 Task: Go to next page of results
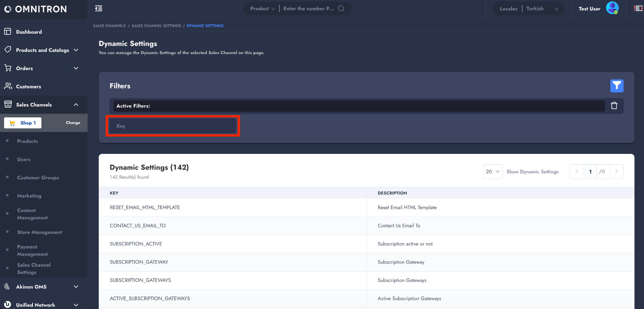616,171
